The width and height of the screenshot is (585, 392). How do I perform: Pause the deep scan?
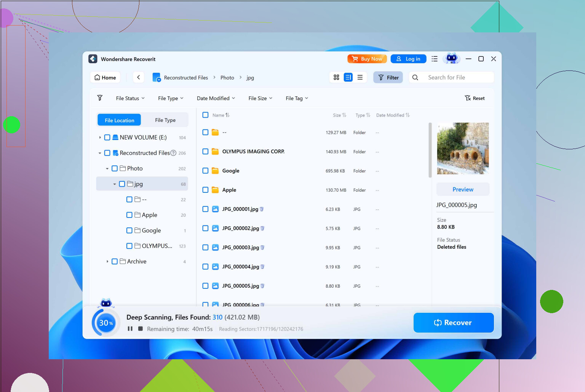pyautogui.click(x=130, y=328)
